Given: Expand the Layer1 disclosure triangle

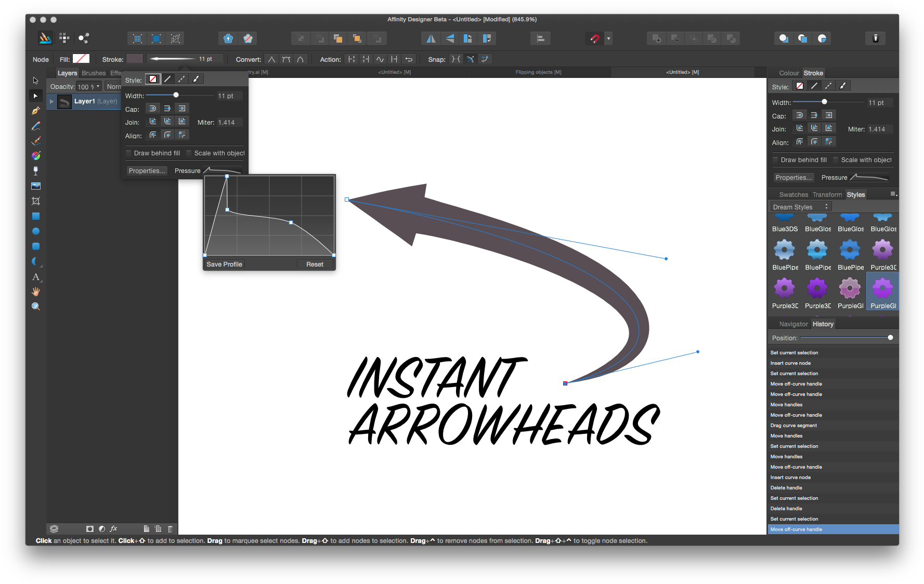Looking at the screenshot, I should 51,101.
